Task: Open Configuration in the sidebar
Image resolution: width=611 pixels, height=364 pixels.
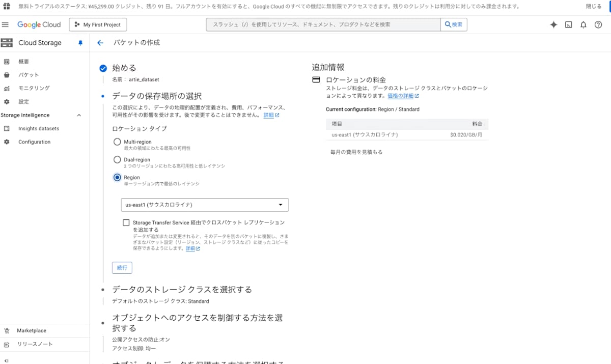Action: [35, 142]
